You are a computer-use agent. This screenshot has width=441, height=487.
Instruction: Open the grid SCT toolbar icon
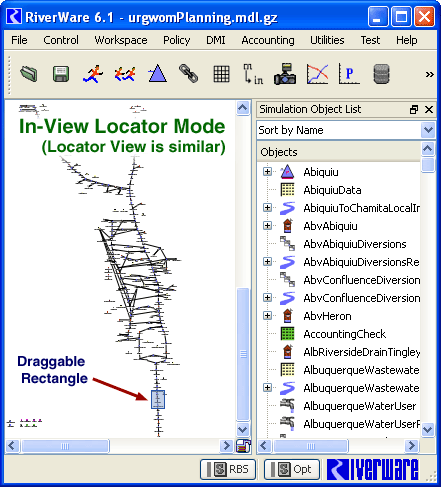pyautogui.click(x=221, y=74)
